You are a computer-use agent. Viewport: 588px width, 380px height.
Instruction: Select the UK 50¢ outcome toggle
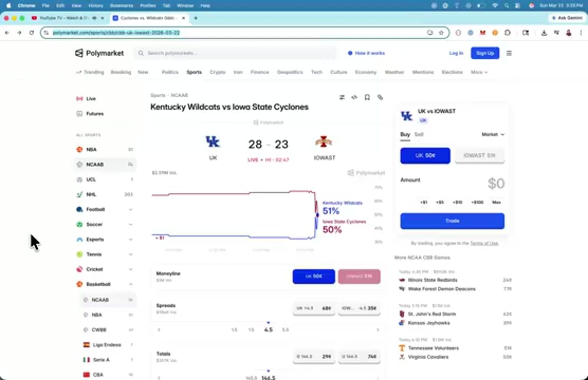425,155
